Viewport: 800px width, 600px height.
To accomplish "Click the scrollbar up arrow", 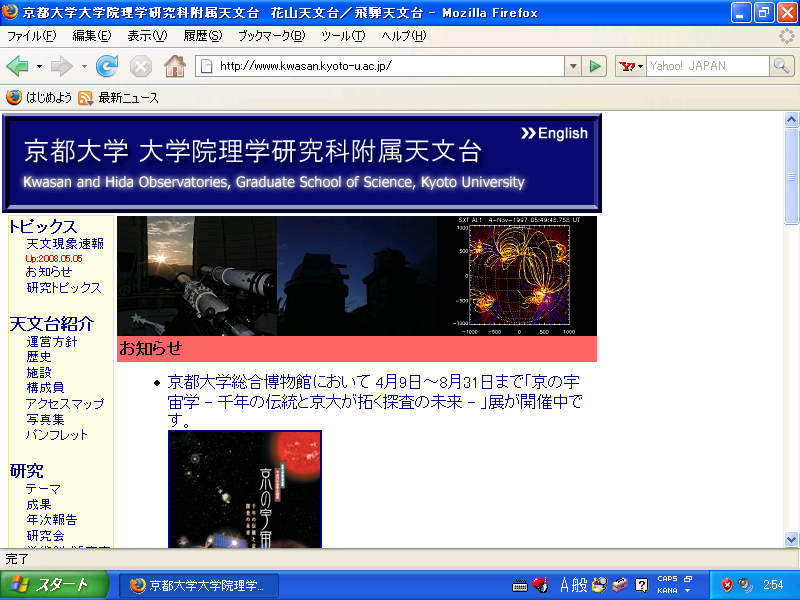I will (791, 120).
